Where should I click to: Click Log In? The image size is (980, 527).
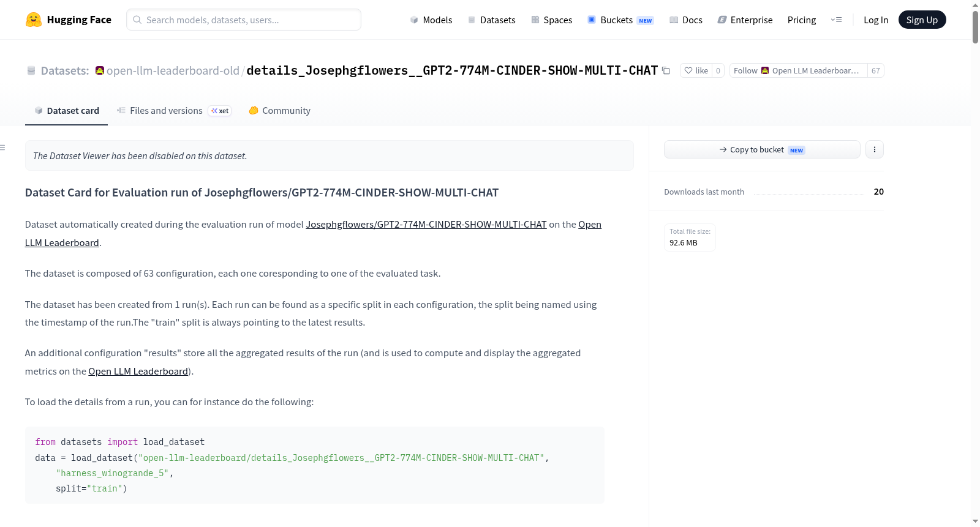876,20
